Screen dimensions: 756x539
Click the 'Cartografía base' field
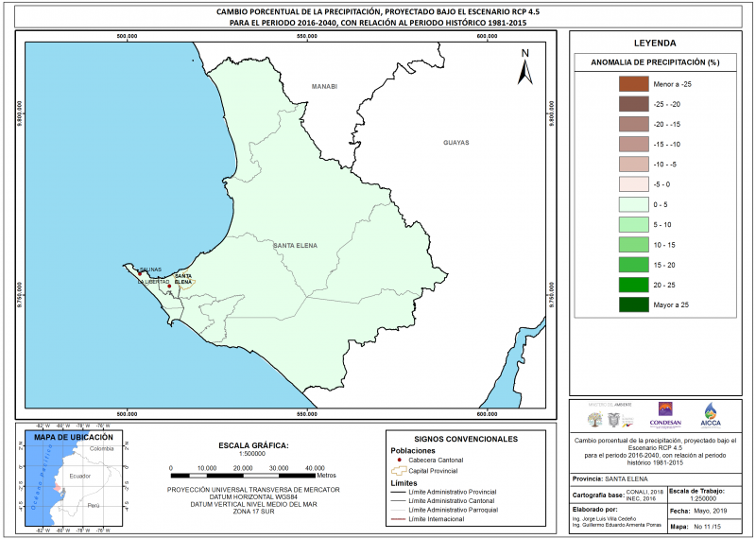tap(618, 496)
